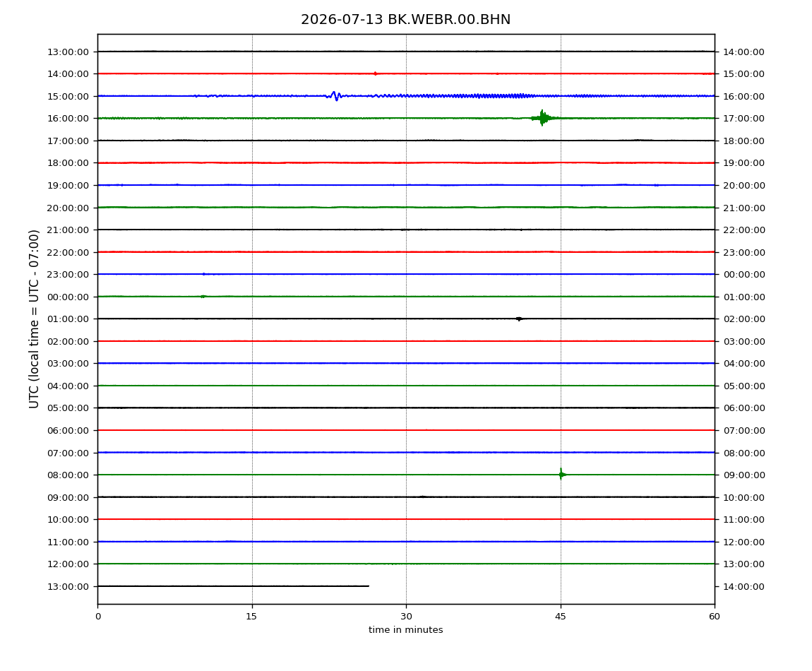Click the UTC local time y-axis label

(x=34, y=319)
